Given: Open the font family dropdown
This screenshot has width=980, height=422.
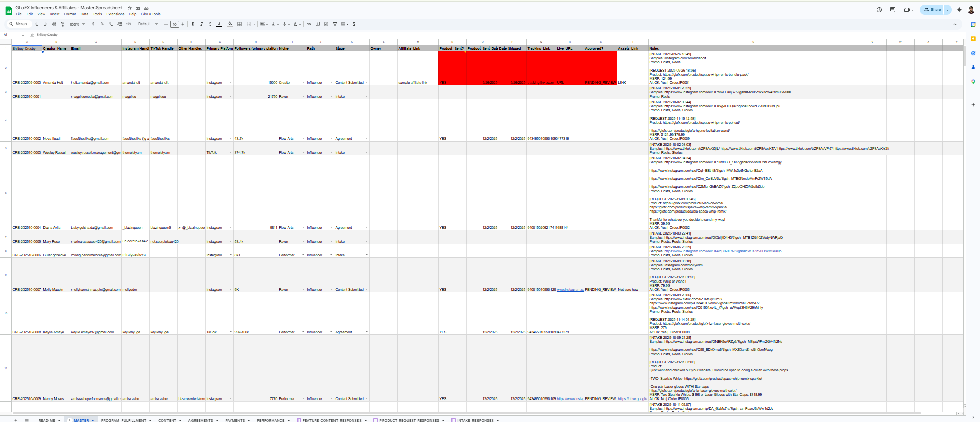Looking at the screenshot, I should coord(148,24).
